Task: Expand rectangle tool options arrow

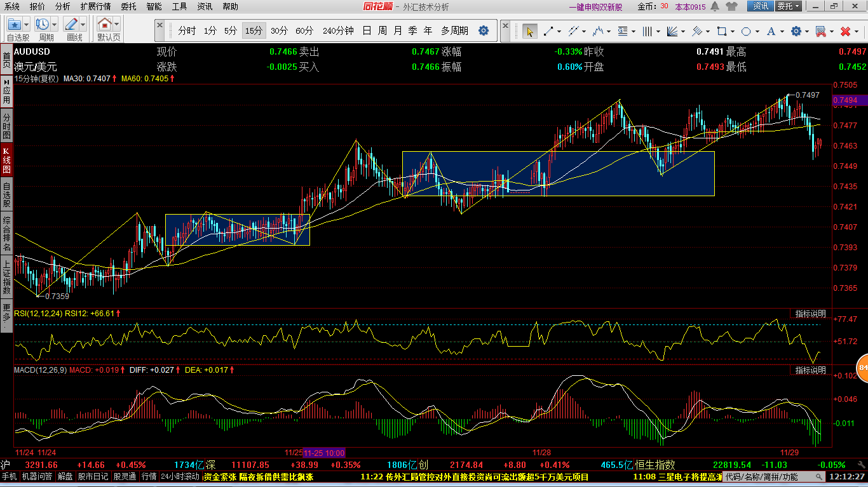Action: click(x=732, y=31)
